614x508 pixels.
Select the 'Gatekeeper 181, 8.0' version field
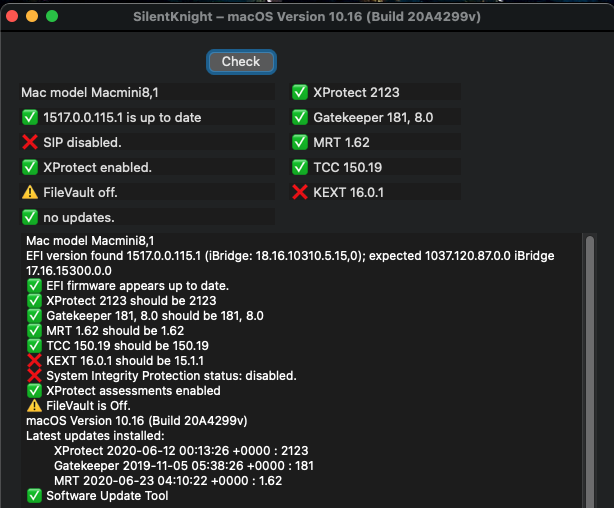[375, 118]
